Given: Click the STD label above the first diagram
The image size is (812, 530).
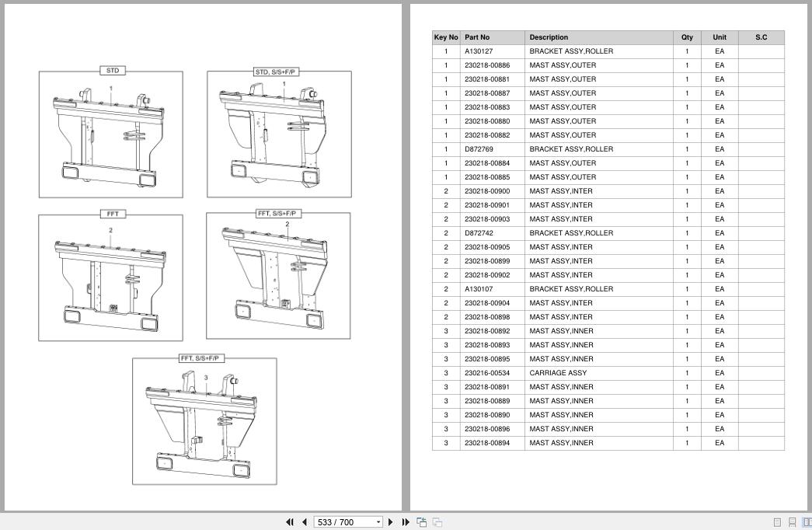Looking at the screenshot, I should click(x=113, y=71).
